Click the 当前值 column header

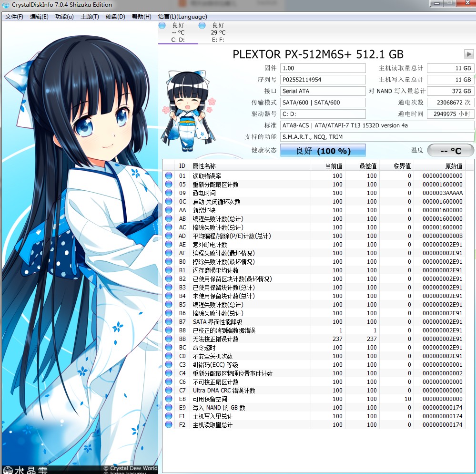[x=328, y=166]
